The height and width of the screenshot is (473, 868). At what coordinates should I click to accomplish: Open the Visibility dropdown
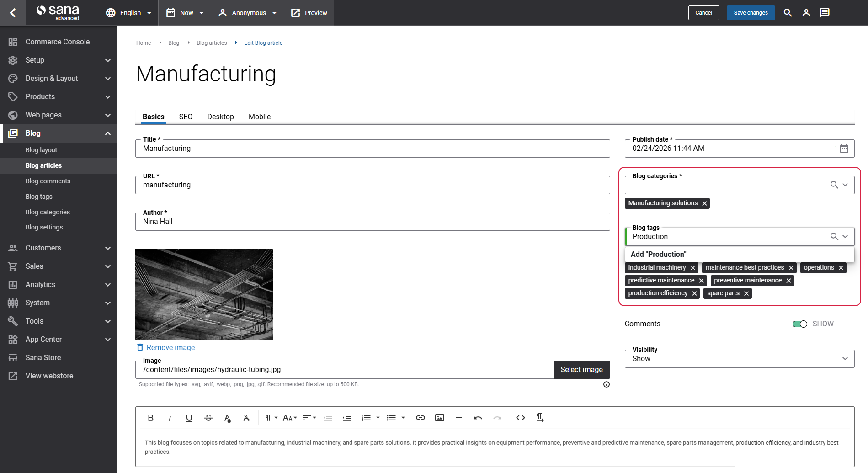[739, 359]
